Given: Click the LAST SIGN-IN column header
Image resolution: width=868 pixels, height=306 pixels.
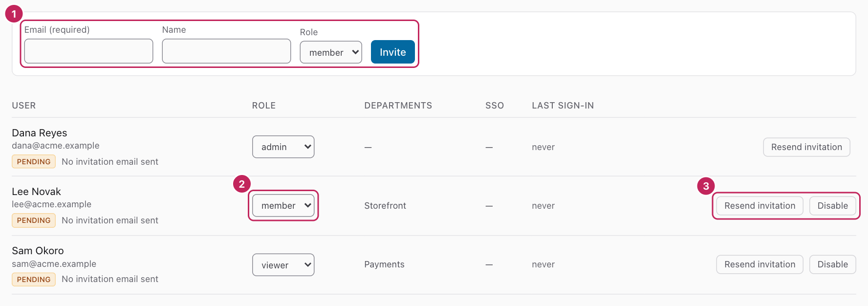Looking at the screenshot, I should (x=563, y=106).
